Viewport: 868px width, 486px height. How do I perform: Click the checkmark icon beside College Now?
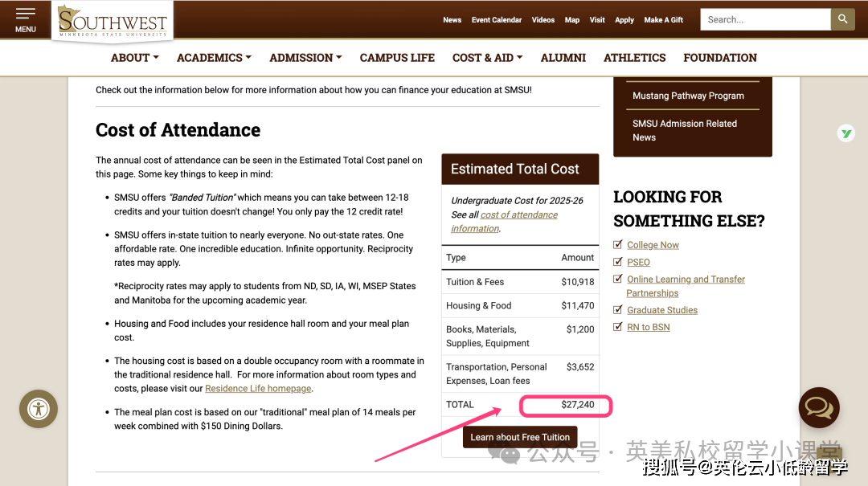click(x=618, y=245)
